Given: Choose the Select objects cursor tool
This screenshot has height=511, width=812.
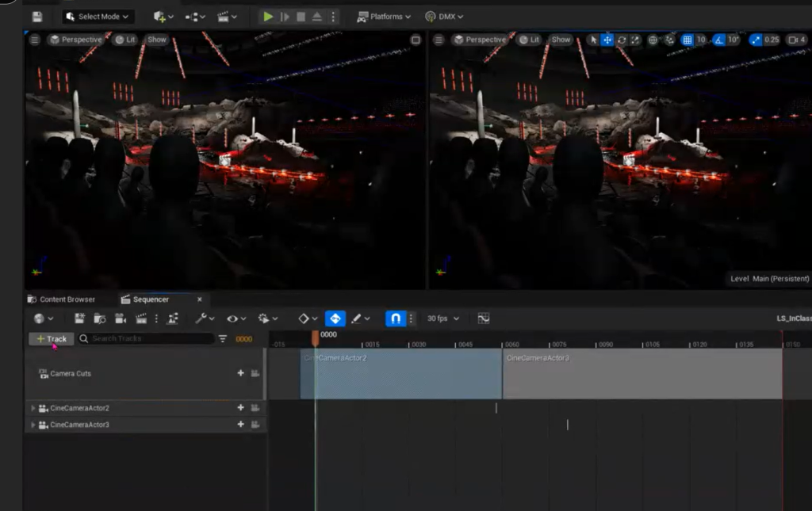Looking at the screenshot, I should tap(593, 40).
